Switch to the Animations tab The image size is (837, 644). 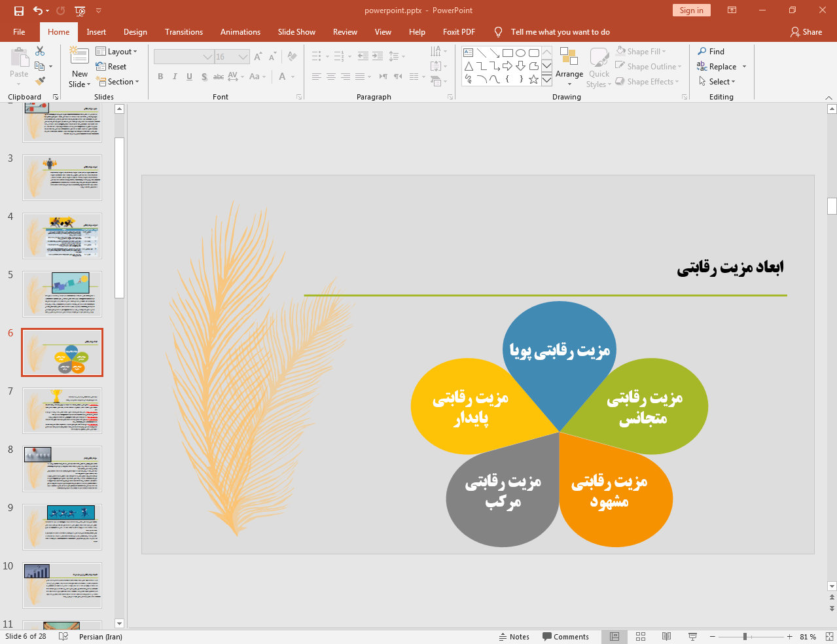click(x=240, y=32)
